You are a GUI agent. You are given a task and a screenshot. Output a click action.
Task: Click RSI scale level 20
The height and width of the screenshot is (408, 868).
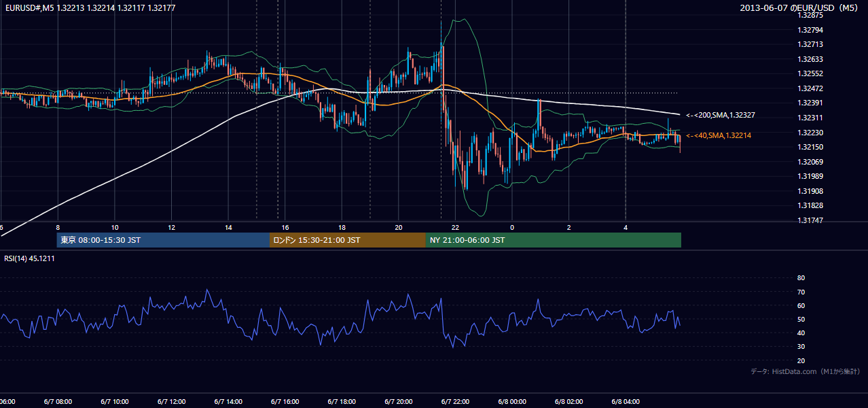[801, 360]
